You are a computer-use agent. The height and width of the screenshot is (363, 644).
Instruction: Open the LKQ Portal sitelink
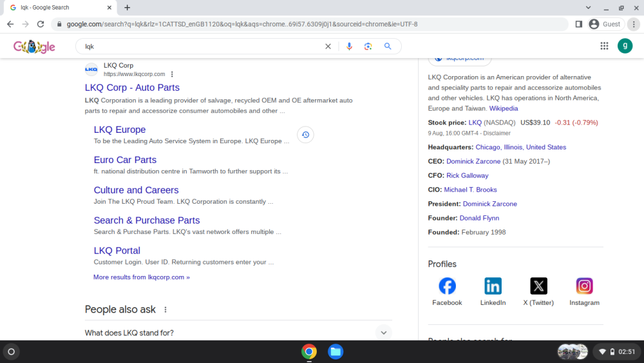point(117,251)
